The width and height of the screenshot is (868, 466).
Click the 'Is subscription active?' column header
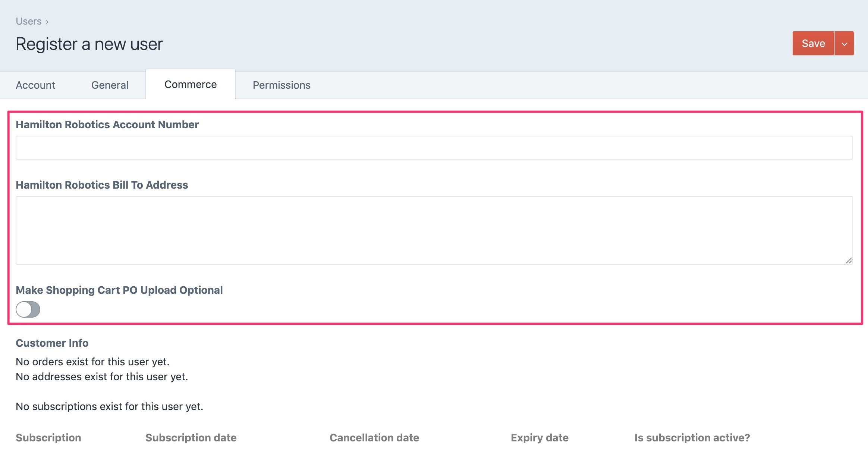tap(692, 438)
